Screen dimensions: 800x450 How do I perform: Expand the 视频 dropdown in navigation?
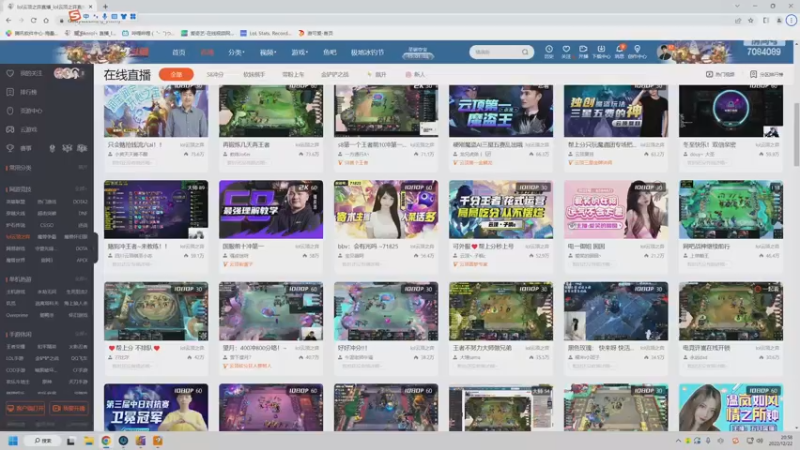(x=268, y=53)
